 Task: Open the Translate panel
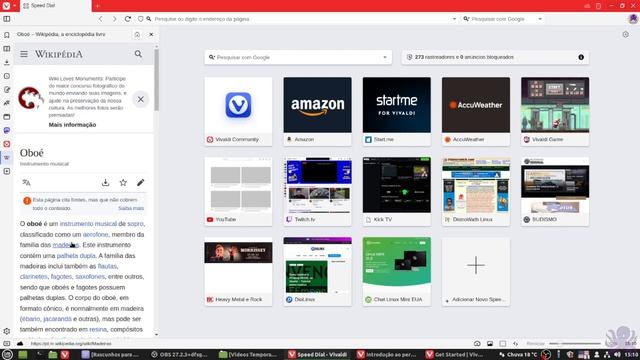7,103
